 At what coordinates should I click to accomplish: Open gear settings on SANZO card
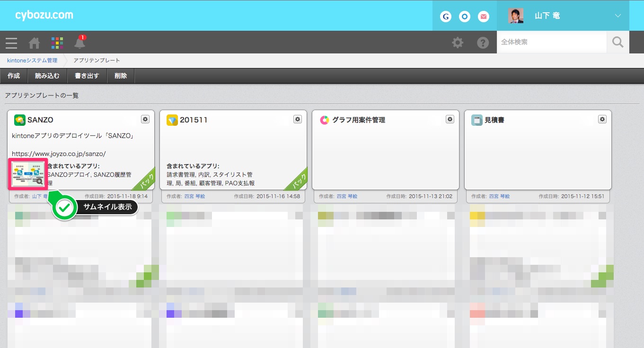[145, 119]
